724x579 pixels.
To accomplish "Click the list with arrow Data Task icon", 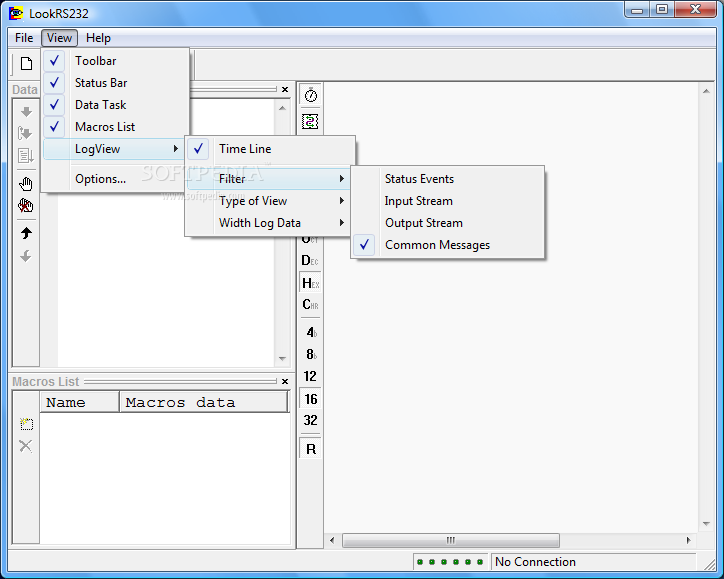I will click(x=25, y=156).
